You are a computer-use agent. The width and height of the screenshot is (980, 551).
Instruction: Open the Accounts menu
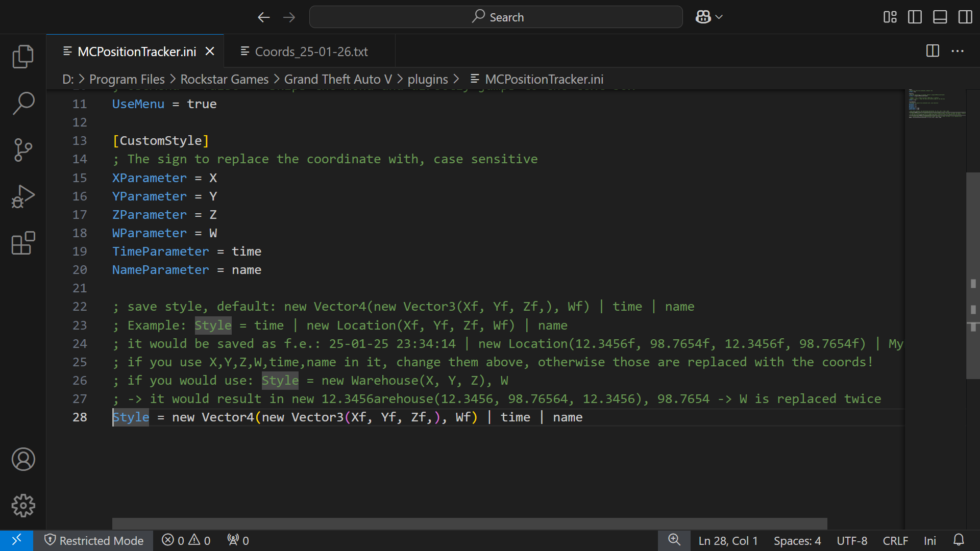(x=23, y=459)
